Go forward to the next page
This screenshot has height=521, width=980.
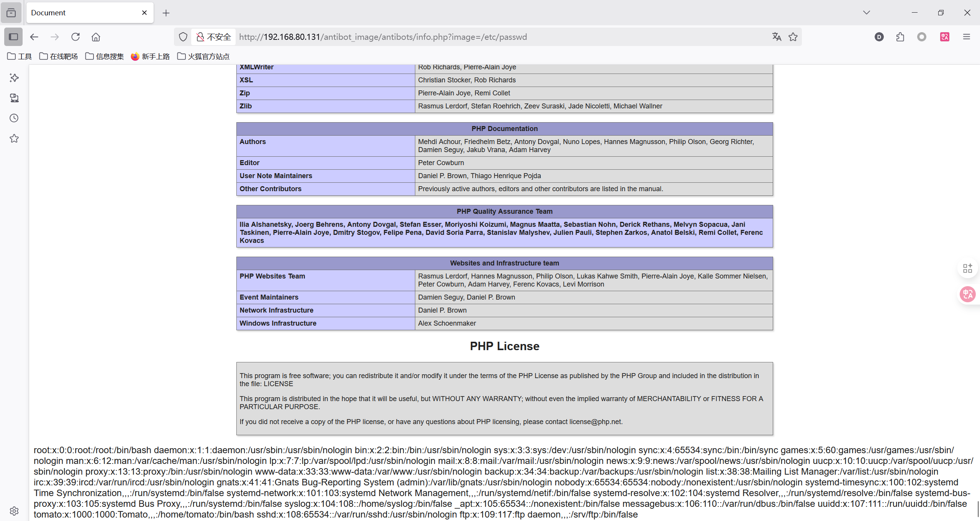tap(55, 37)
